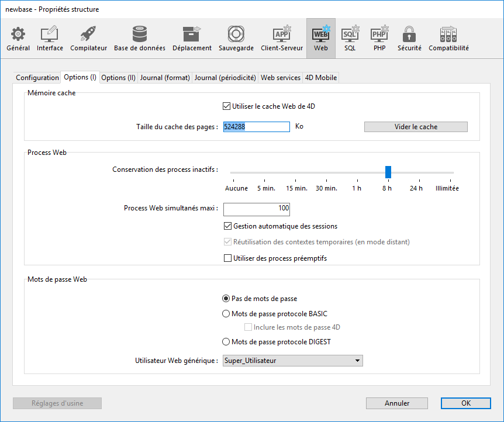Select the Compatibilité settings icon

click(448, 34)
